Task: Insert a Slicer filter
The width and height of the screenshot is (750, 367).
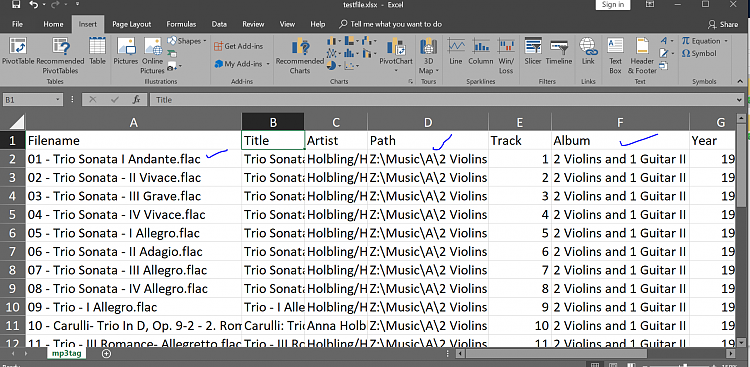Action: [x=532, y=51]
